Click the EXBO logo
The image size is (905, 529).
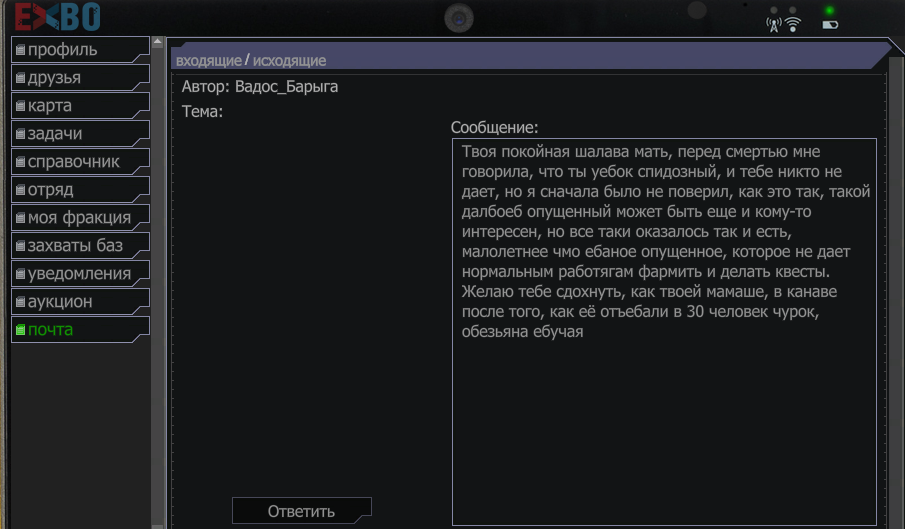(57, 17)
